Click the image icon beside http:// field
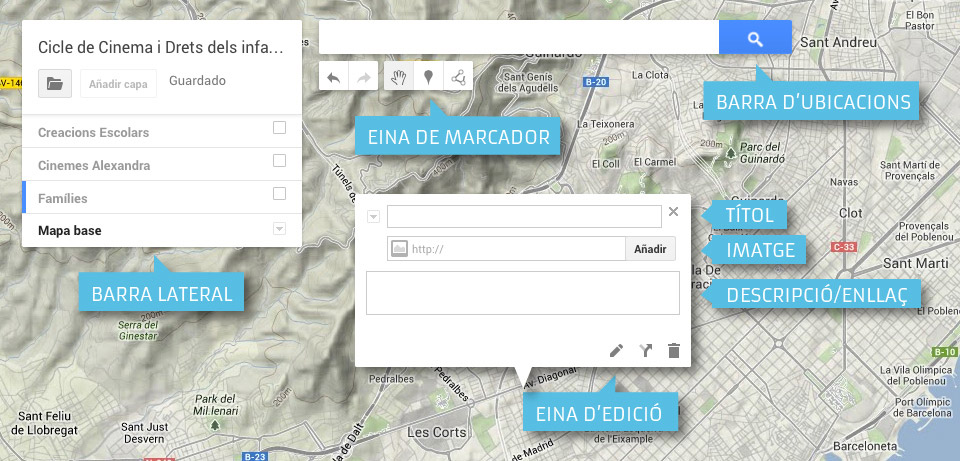960x461 pixels. click(x=399, y=249)
